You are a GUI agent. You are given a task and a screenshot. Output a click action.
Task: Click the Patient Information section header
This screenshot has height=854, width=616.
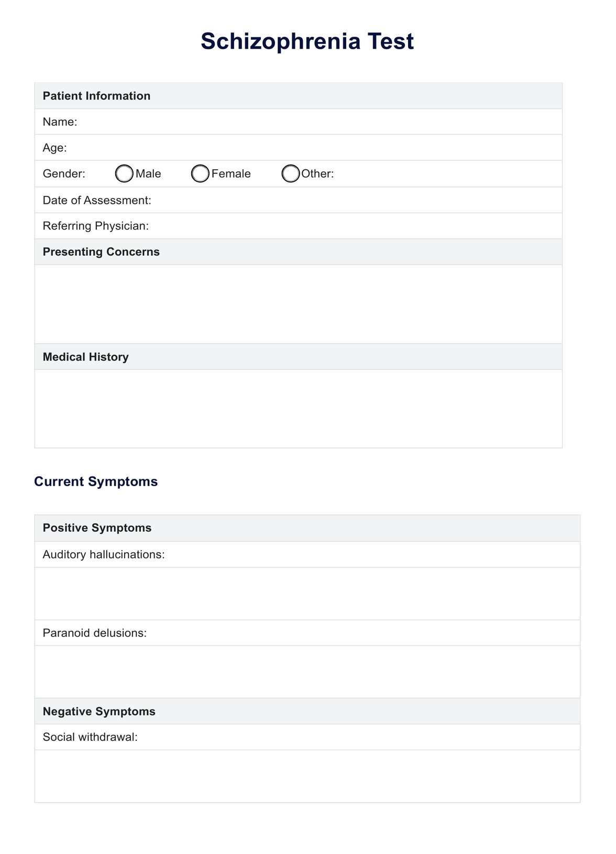click(x=96, y=96)
